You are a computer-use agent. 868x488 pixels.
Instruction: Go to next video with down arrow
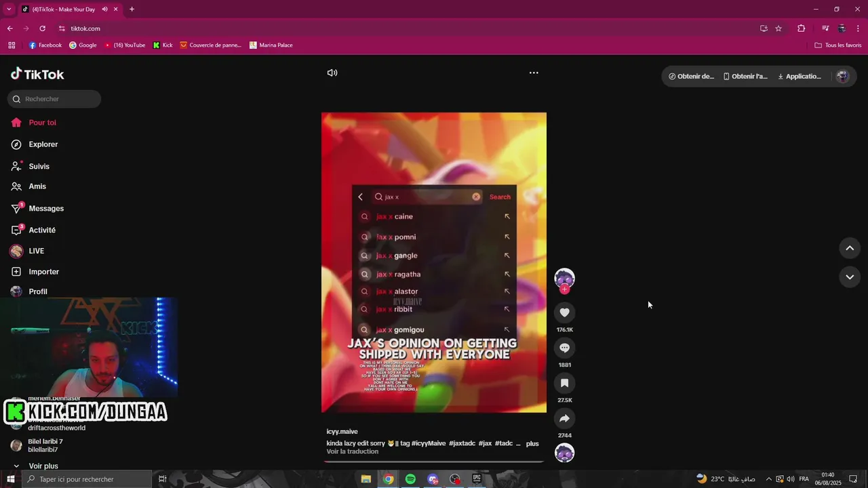[850, 277]
